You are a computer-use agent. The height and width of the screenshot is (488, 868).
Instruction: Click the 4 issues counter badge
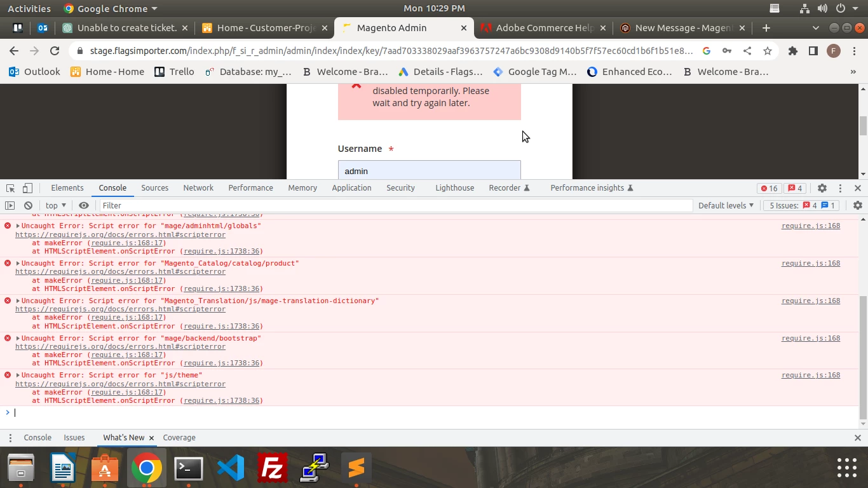point(796,188)
